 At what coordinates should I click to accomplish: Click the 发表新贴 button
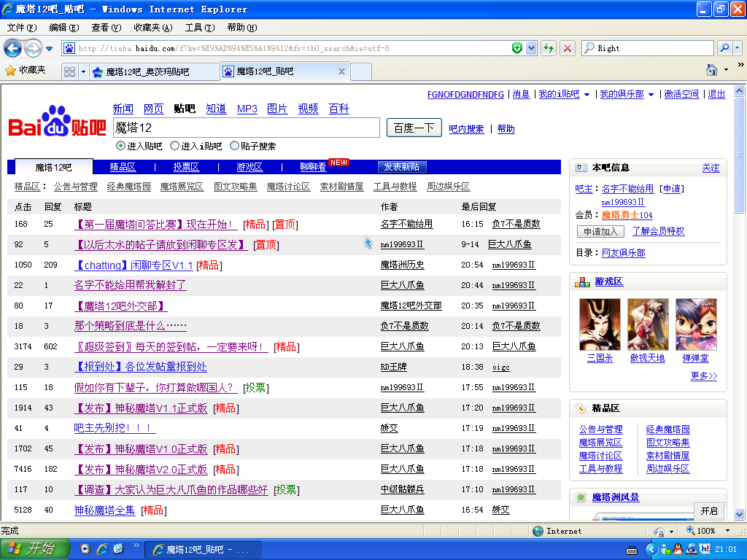(x=402, y=167)
